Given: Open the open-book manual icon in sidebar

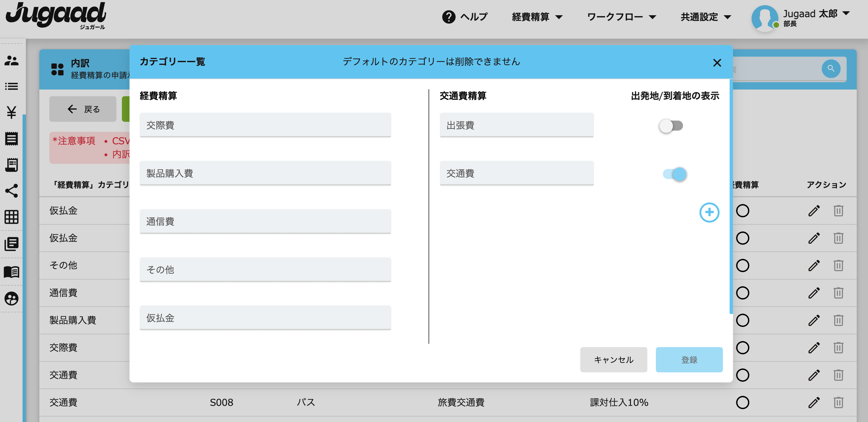Looking at the screenshot, I should (x=12, y=272).
